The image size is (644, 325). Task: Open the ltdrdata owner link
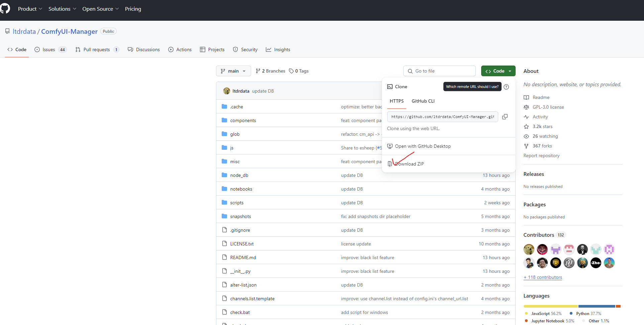click(24, 31)
